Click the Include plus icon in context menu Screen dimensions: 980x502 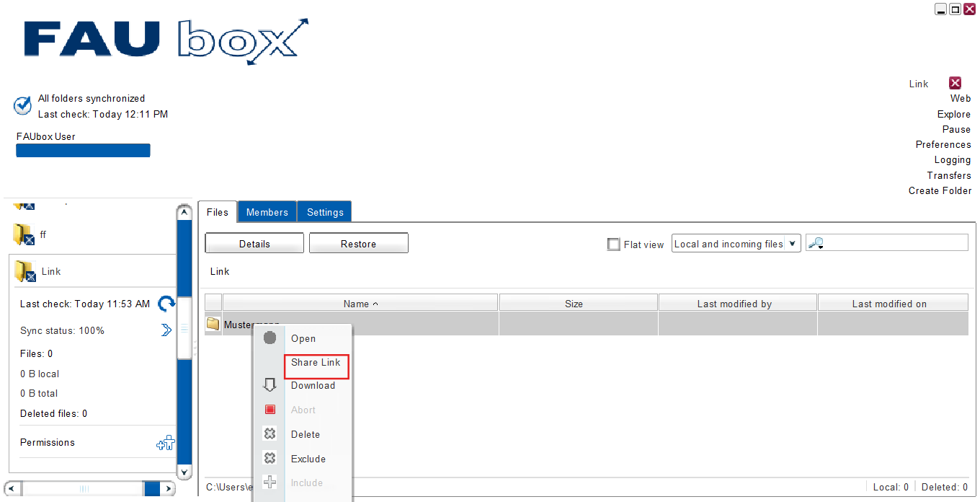tap(270, 483)
